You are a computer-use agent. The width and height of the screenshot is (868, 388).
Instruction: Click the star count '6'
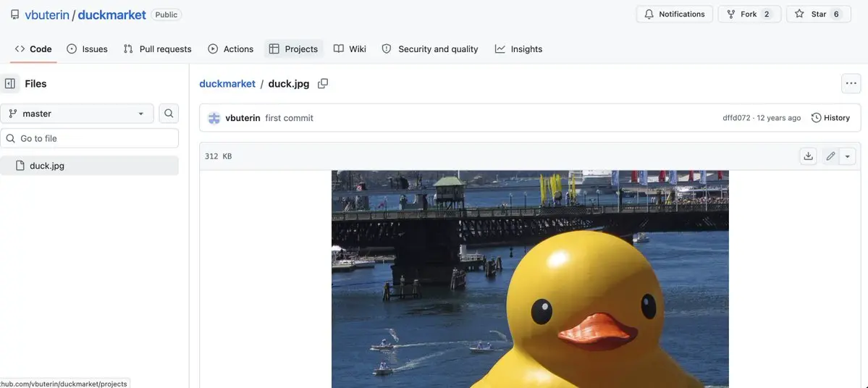coord(836,14)
